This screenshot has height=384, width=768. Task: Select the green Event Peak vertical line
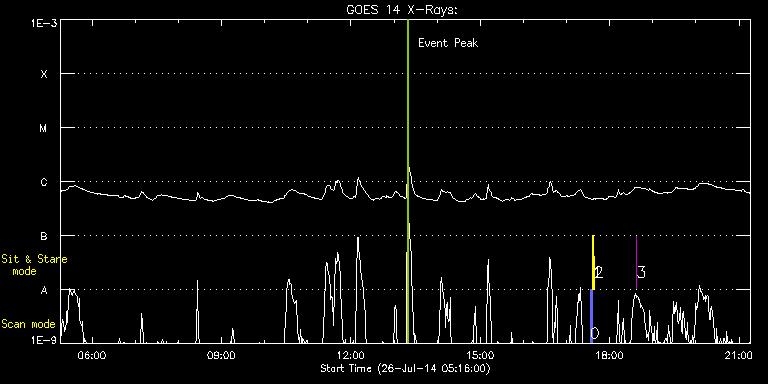[408, 181]
